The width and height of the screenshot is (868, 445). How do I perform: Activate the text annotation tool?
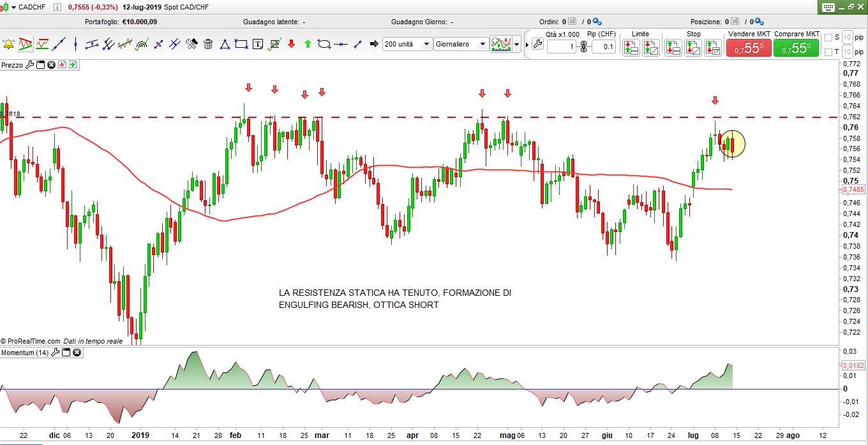tap(258, 45)
